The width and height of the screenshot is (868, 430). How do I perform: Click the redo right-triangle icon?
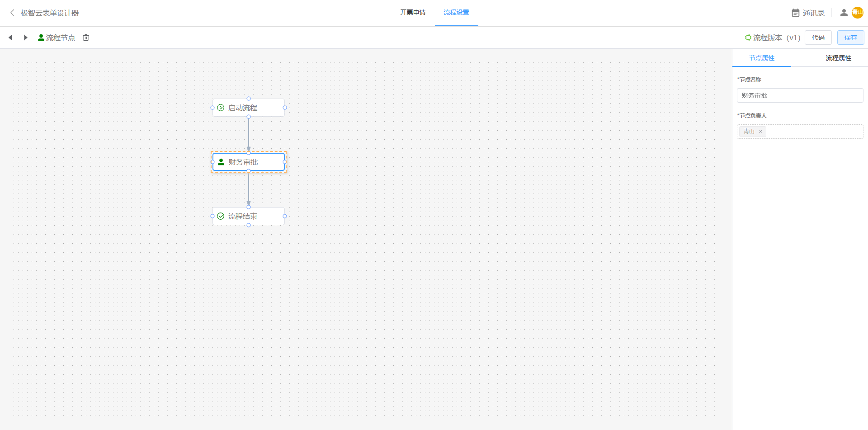click(x=26, y=38)
